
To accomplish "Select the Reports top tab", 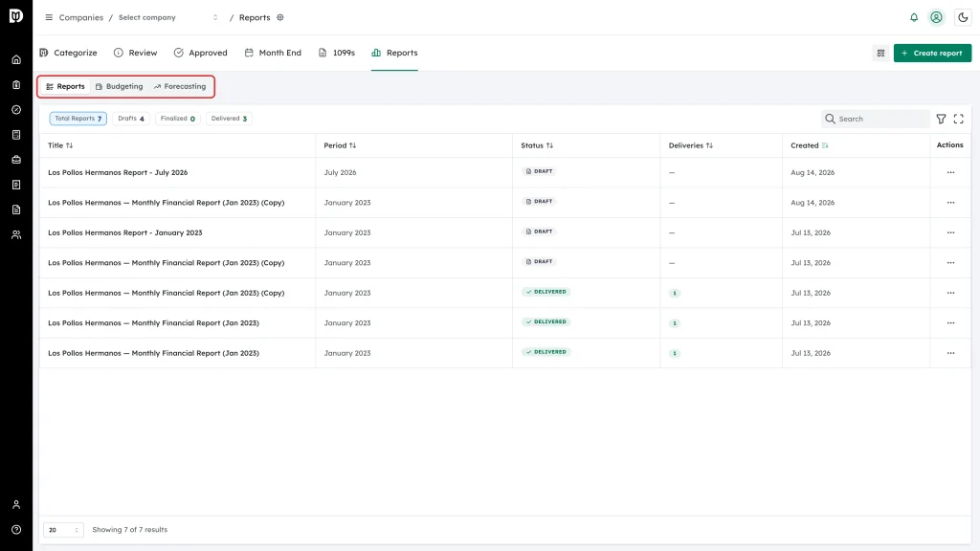I will coord(394,54).
